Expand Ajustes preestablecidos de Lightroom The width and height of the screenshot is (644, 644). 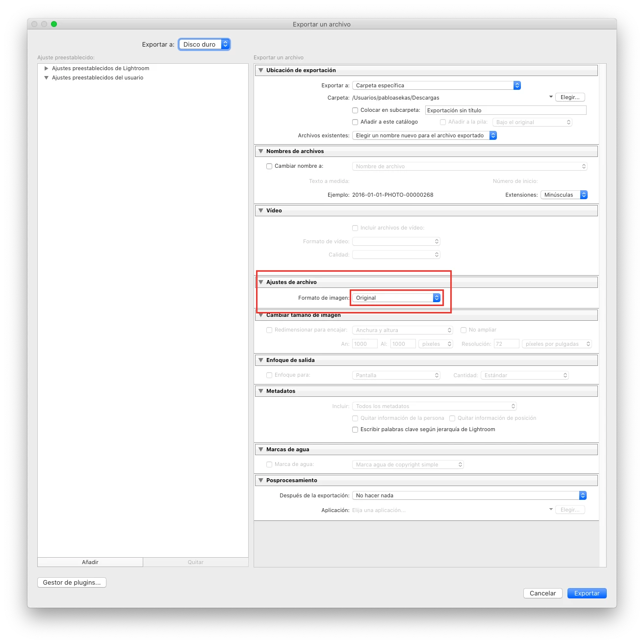tap(47, 69)
